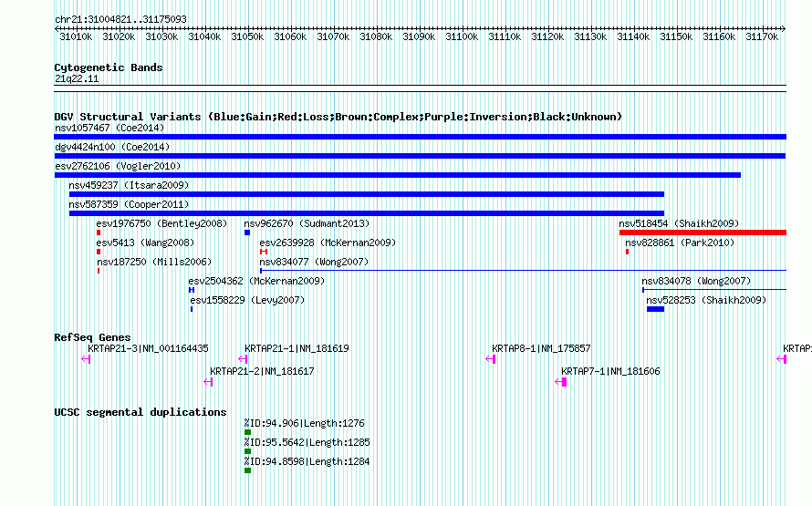This screenshot has height=506, width=812.
Task: Click the esv2504362 (McKernan2009) blue glyph
Action: click(x=192, y=290)
